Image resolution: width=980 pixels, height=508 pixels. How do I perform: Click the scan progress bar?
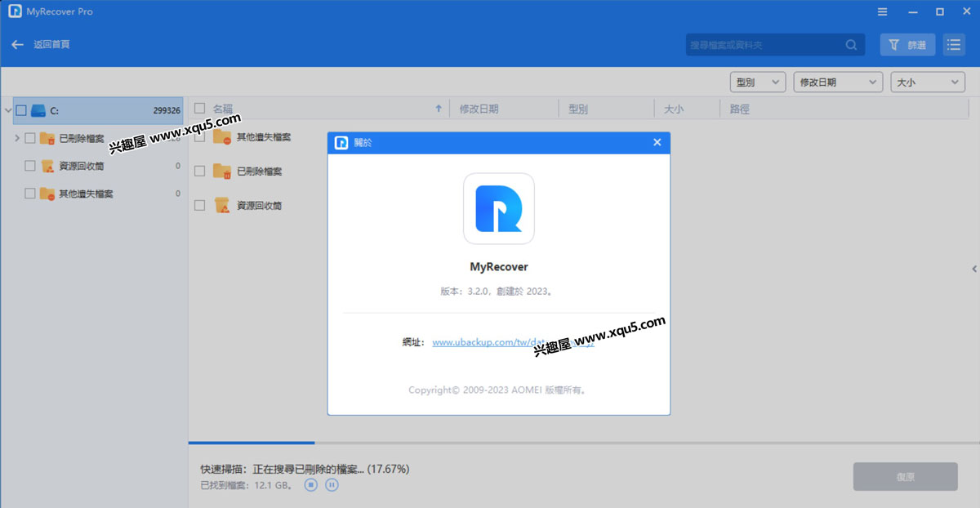point(583,443)
